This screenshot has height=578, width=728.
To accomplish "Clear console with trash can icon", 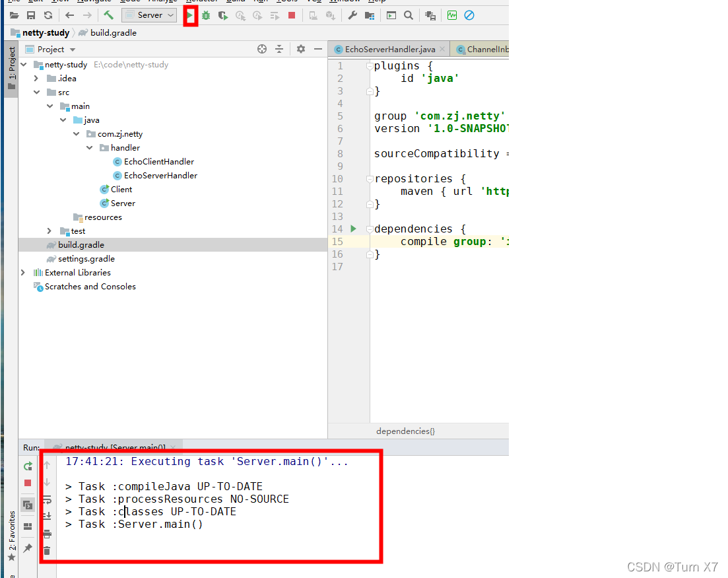I will 47,551.
